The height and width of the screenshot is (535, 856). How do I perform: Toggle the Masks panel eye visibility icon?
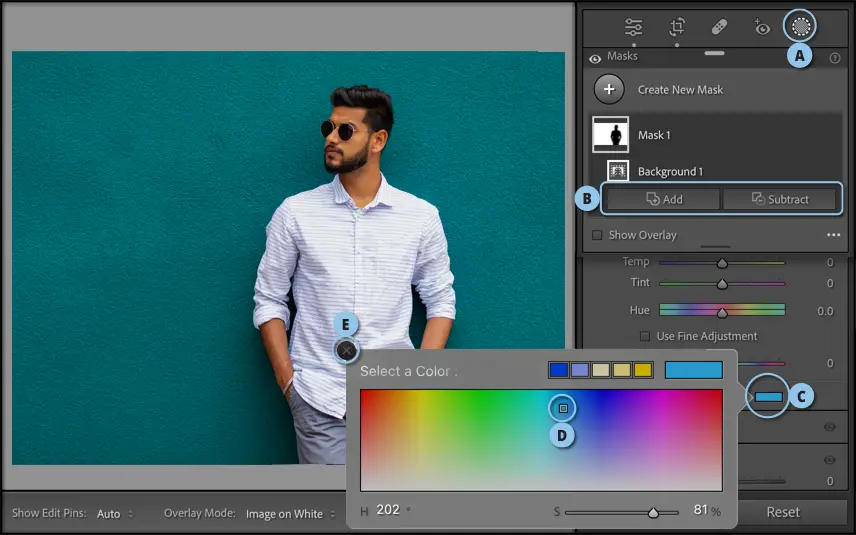tap(595, 58)
